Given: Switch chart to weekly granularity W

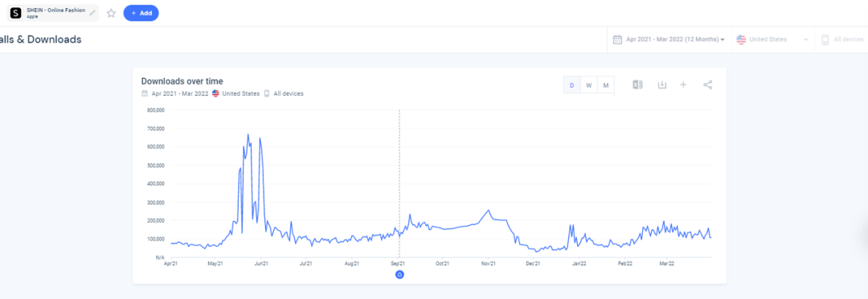Looking at the screenshot, I should [x=589, y=85].
